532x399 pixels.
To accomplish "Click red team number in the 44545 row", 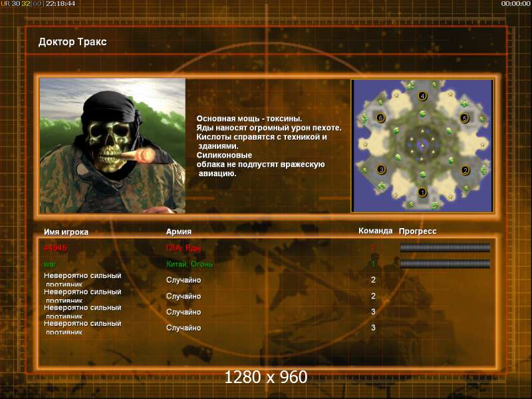I will click(x=374, y=247).
